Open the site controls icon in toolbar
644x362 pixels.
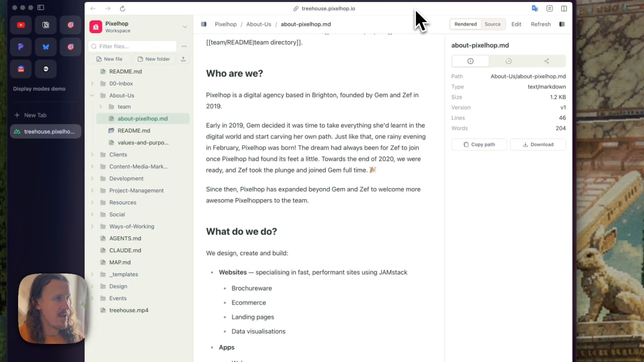549,9
